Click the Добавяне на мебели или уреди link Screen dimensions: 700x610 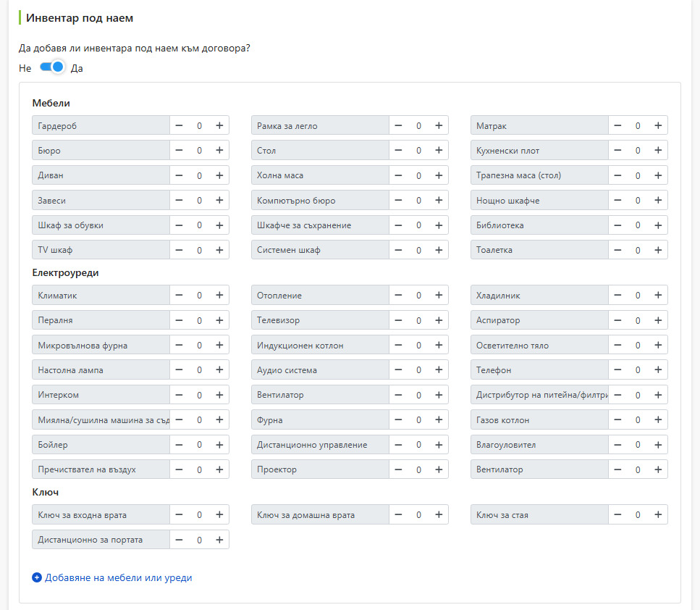coord(118,577)
